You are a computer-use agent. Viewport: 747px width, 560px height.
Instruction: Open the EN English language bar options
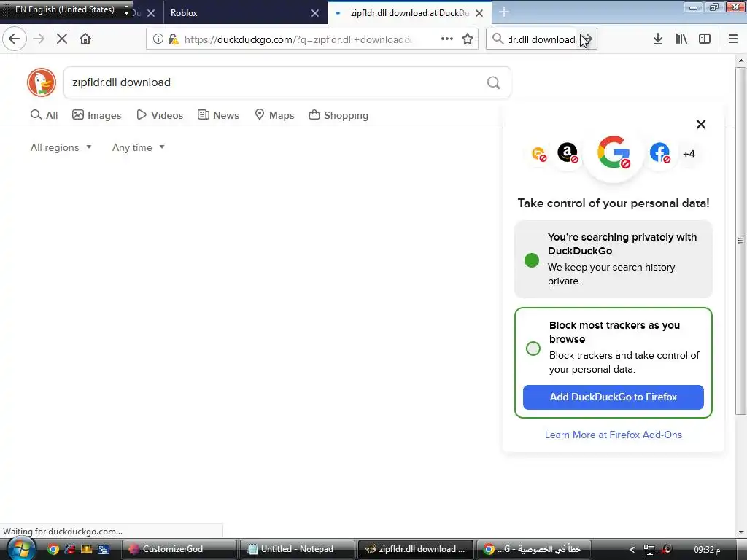[x=126, y=9]
